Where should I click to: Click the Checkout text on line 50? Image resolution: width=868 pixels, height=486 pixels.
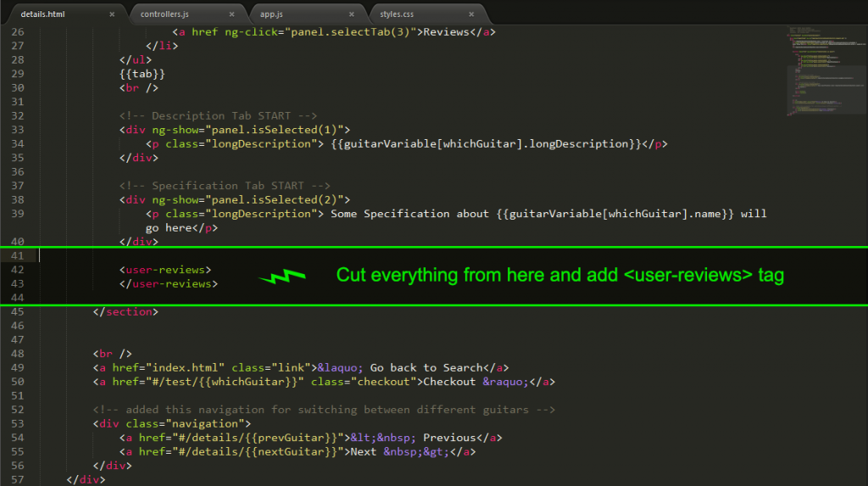[x=449, y=382]
